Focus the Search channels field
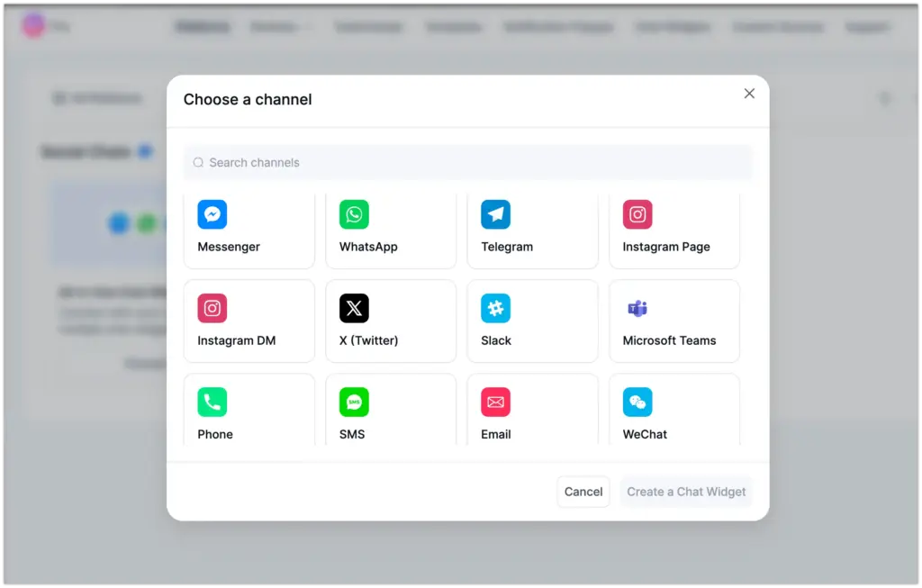The height and width of the screenshot is (588, 922). pos(468,163)
